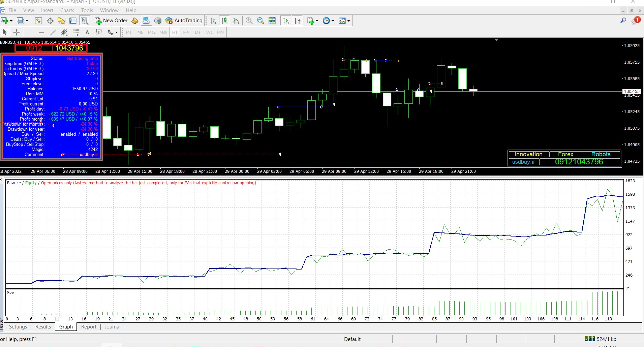Select the Vertical Line tool
Screen dimensions: 644x347
coord(30,32)
